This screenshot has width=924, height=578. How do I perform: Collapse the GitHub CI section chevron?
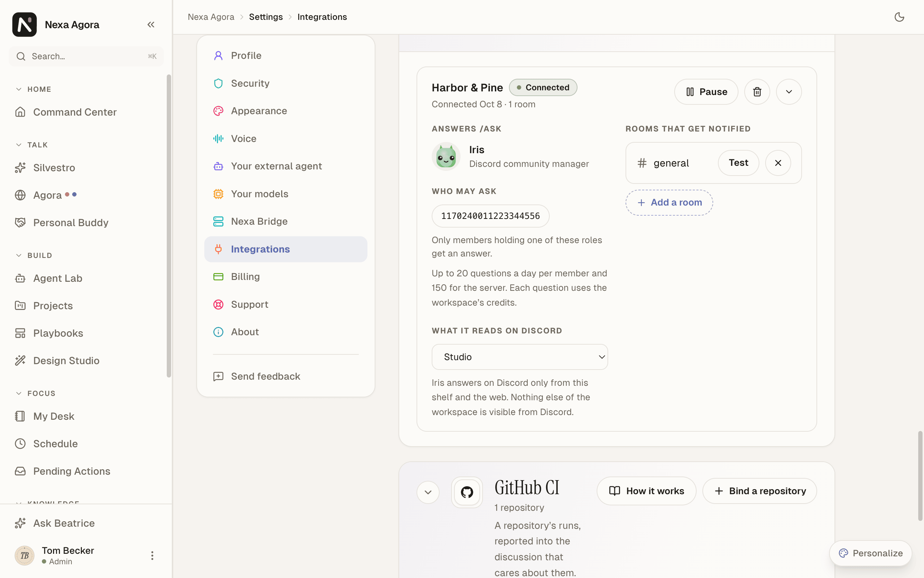coord(428,492)
